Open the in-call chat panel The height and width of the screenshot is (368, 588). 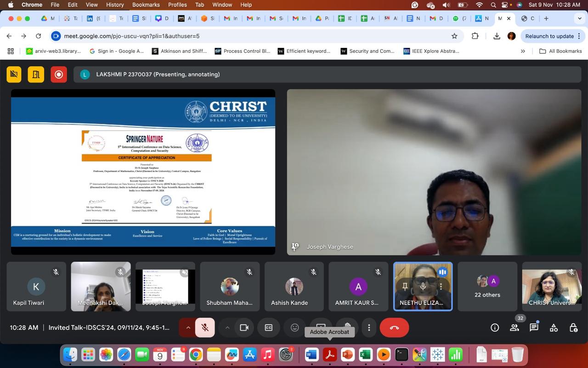[x=534, y=328]
